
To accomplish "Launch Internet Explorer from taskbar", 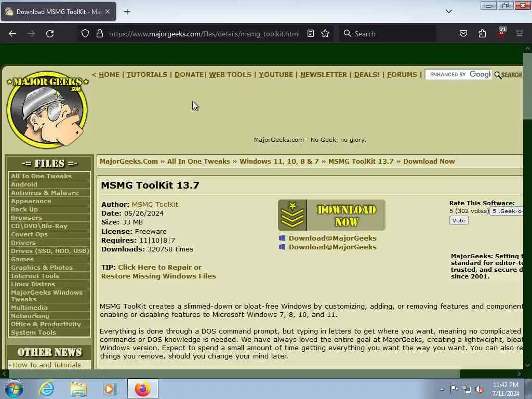I will pos(46,389).
